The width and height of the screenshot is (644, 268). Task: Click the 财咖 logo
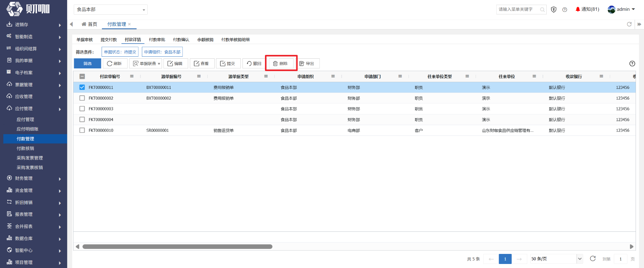pos(28,9)
